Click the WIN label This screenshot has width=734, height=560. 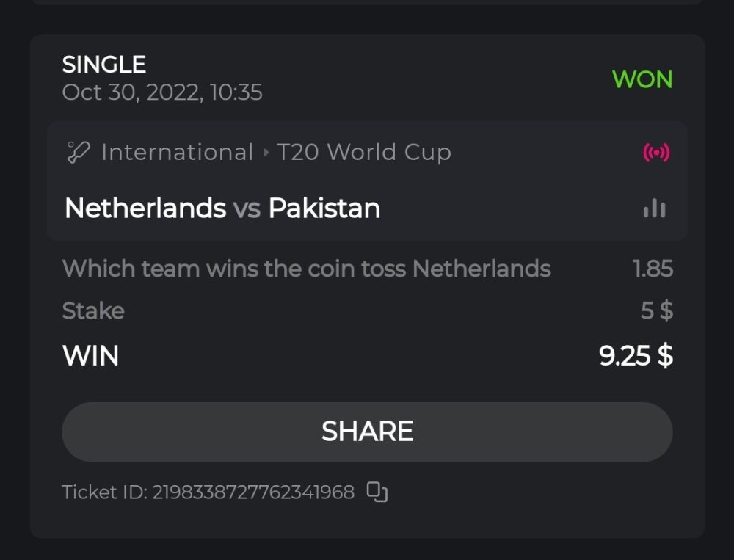coord(91,356)
